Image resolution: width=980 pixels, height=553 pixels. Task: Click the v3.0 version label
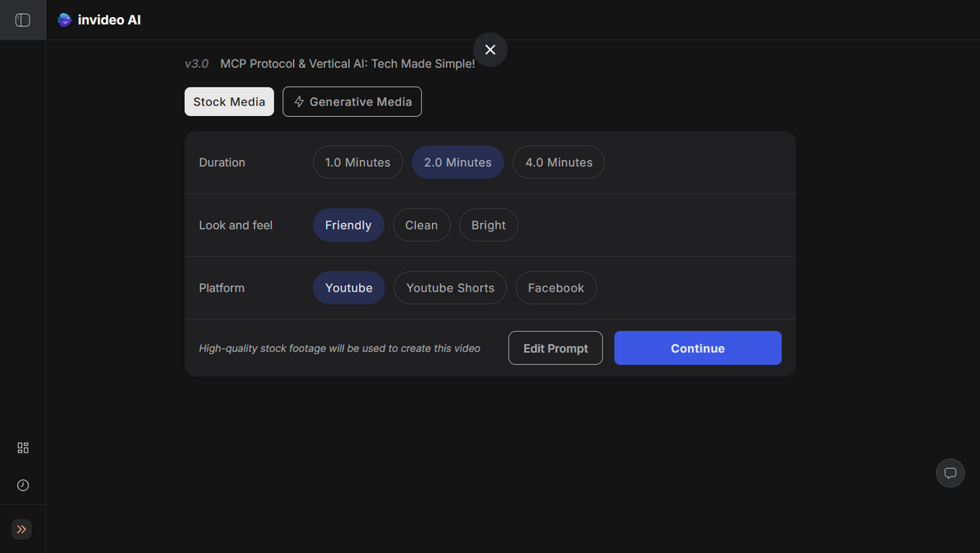197,64
